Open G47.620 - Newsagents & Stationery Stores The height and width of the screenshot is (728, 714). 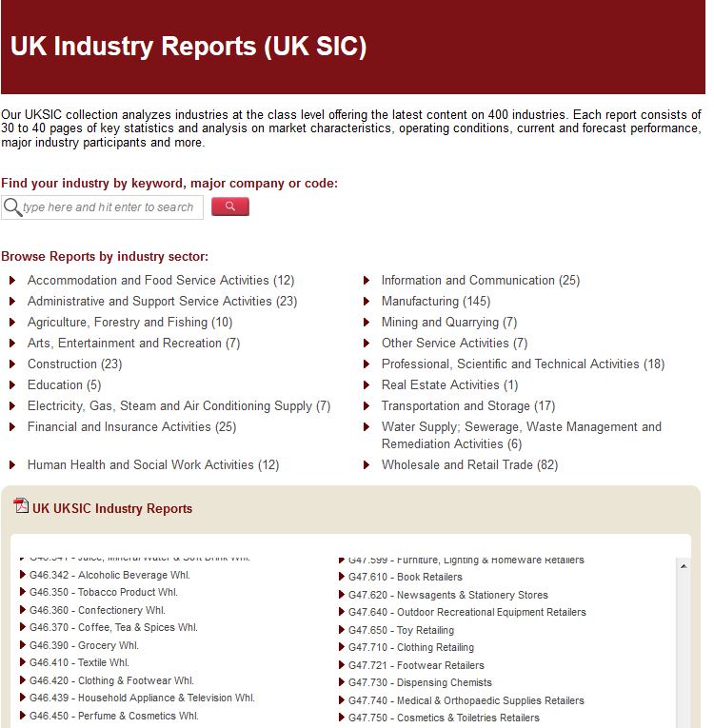(x=448, y=595)
